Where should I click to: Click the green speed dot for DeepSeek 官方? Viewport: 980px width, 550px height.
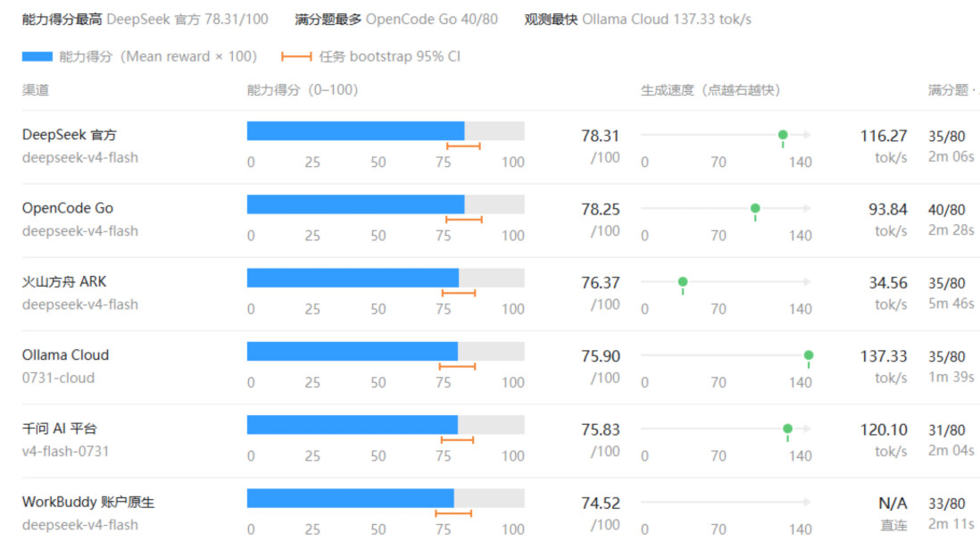tap(783, 135)
